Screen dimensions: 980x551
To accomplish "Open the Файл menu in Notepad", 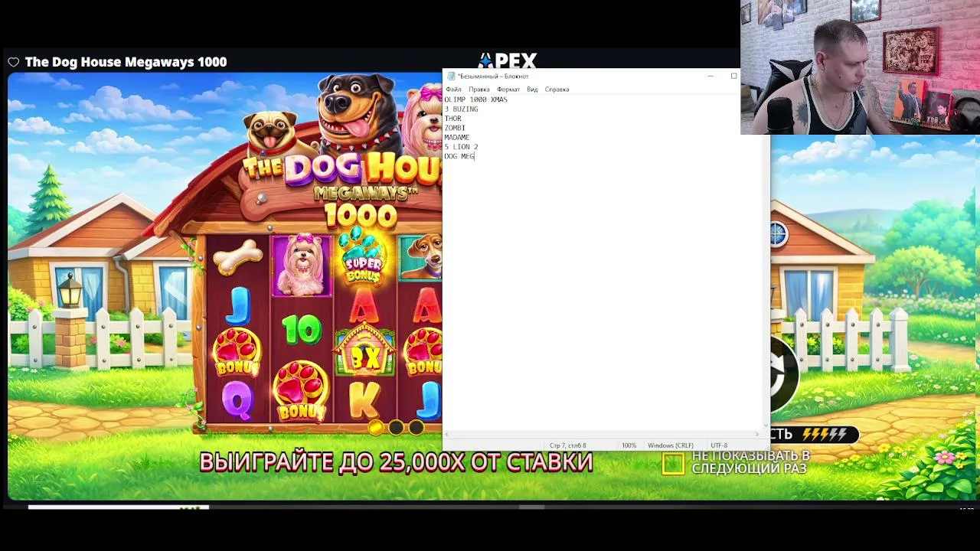I will 453,90.
